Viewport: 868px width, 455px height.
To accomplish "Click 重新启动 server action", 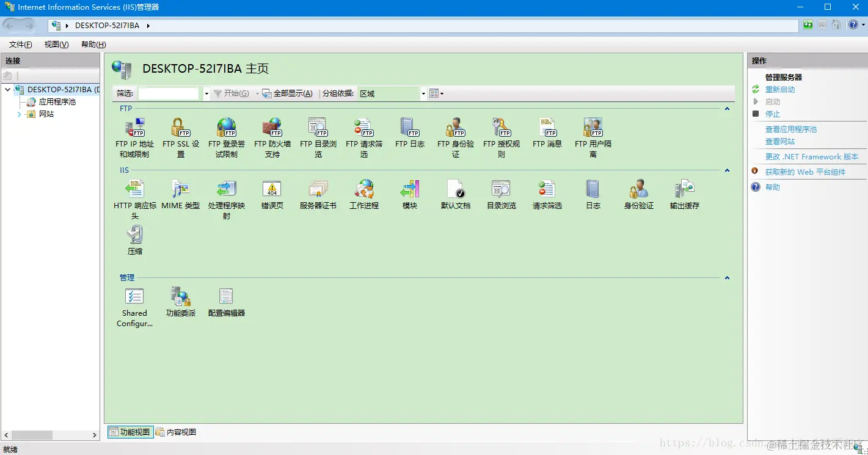I will (x=780, y=90).
